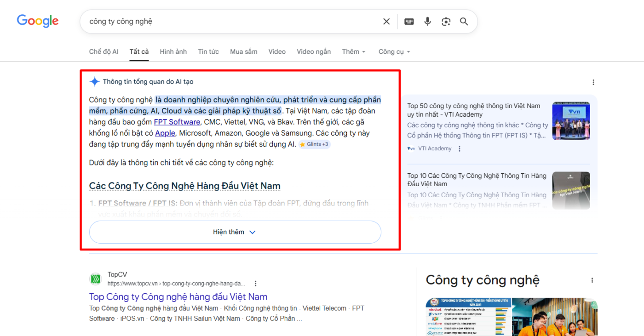Open the Công cụ tools dropdown
The height and width of the screenshot is (336, 644).
pyautogui.click(x=394, y=52)
